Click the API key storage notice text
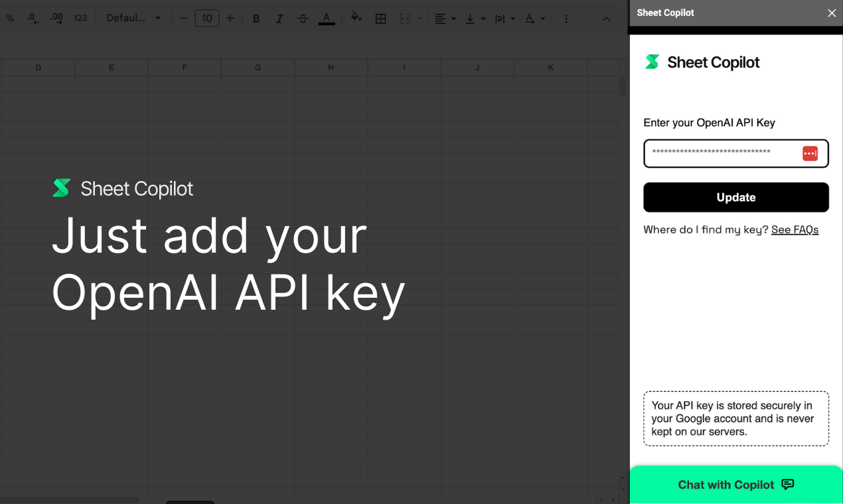This screenshot has height=504, width=843. pyautogui.click(x=732, y=418)
